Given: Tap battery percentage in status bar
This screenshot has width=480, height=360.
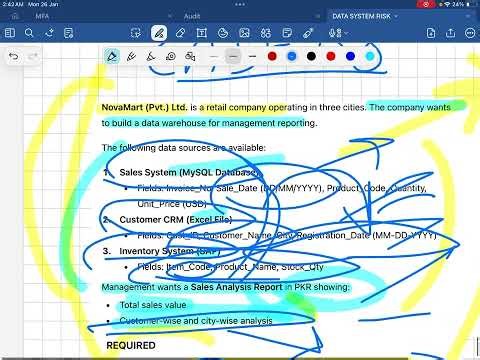Looking at the screenshot, I should pyautogui.click(x=458, y=4).
